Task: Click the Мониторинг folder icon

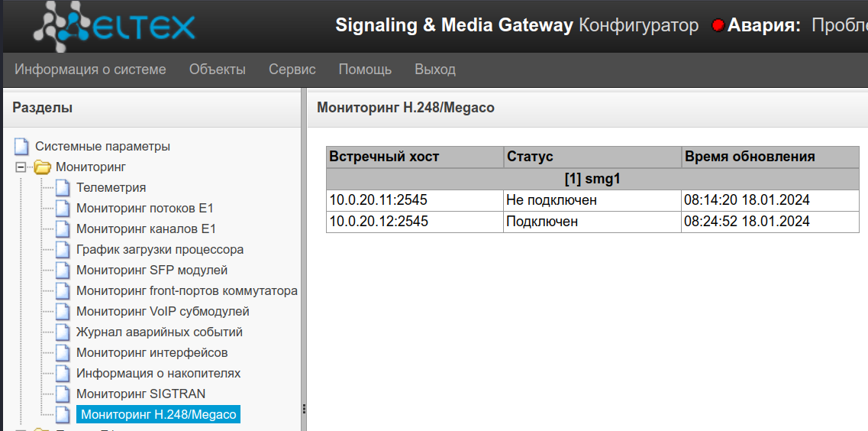Action: click(43, 167)
